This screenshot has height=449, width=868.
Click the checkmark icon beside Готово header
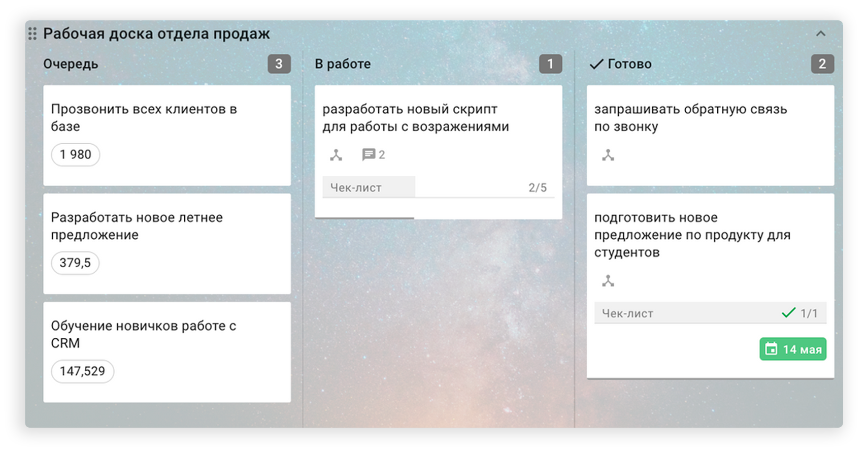(596, 64)
